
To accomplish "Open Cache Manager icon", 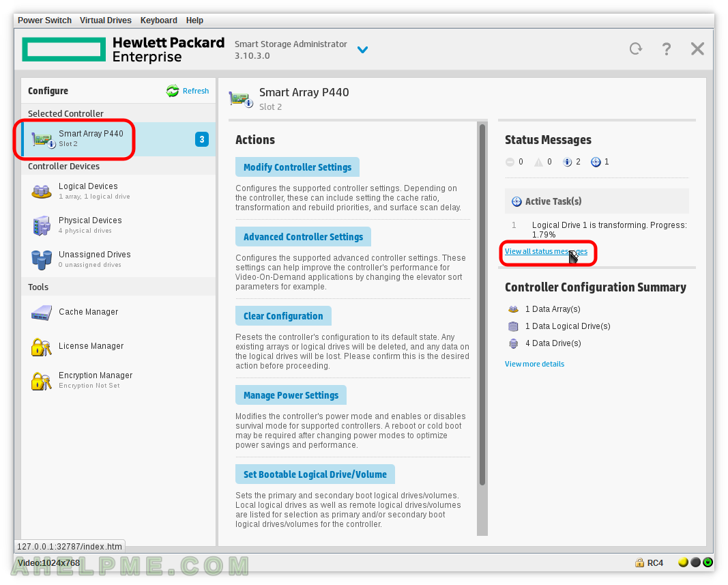I will pos(42,313).
